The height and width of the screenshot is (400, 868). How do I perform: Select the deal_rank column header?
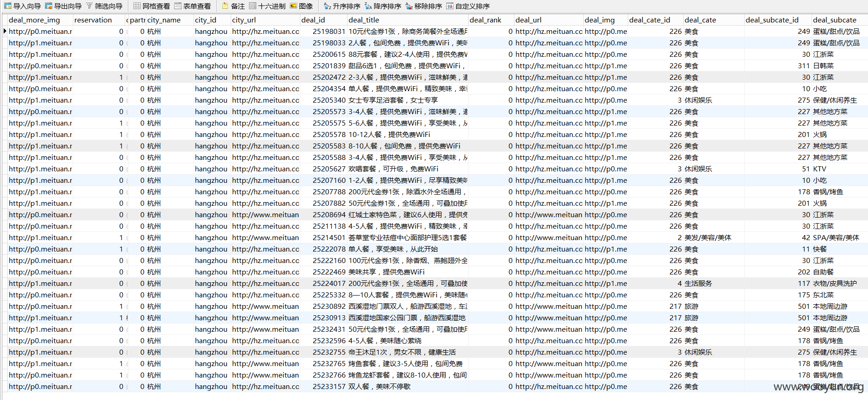491,20
